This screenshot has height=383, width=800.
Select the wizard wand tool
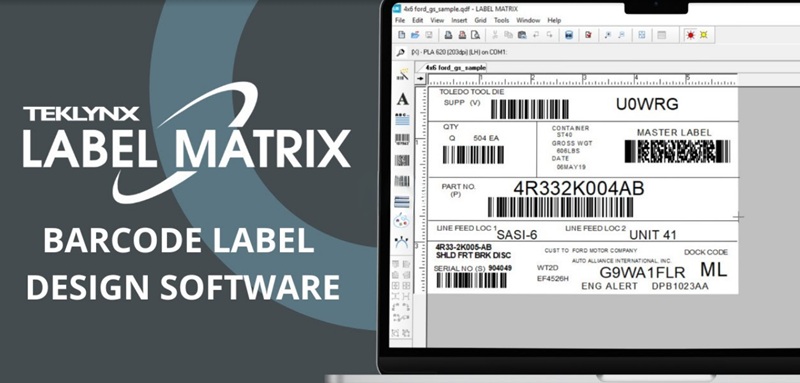click(x=403, y=75)
